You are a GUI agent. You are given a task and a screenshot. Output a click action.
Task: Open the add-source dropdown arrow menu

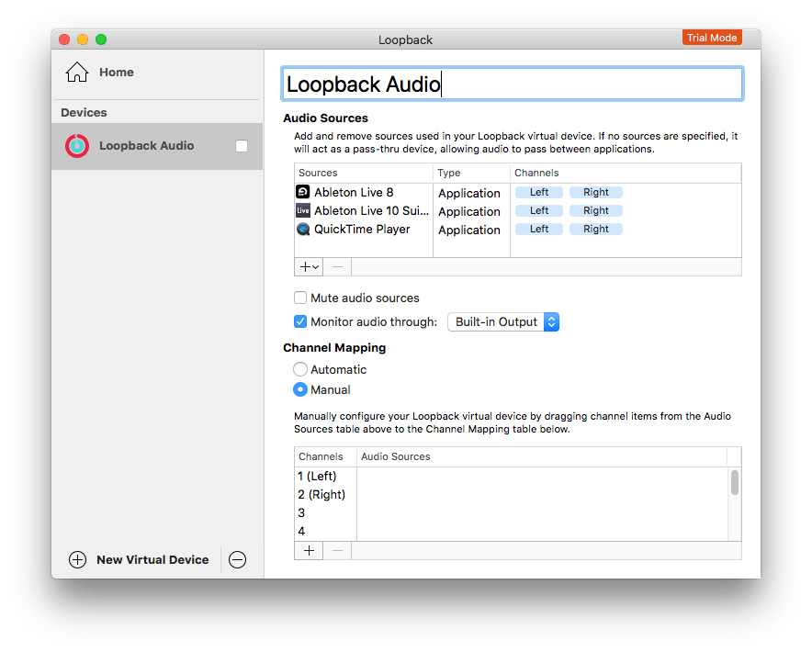pos(315,266)
